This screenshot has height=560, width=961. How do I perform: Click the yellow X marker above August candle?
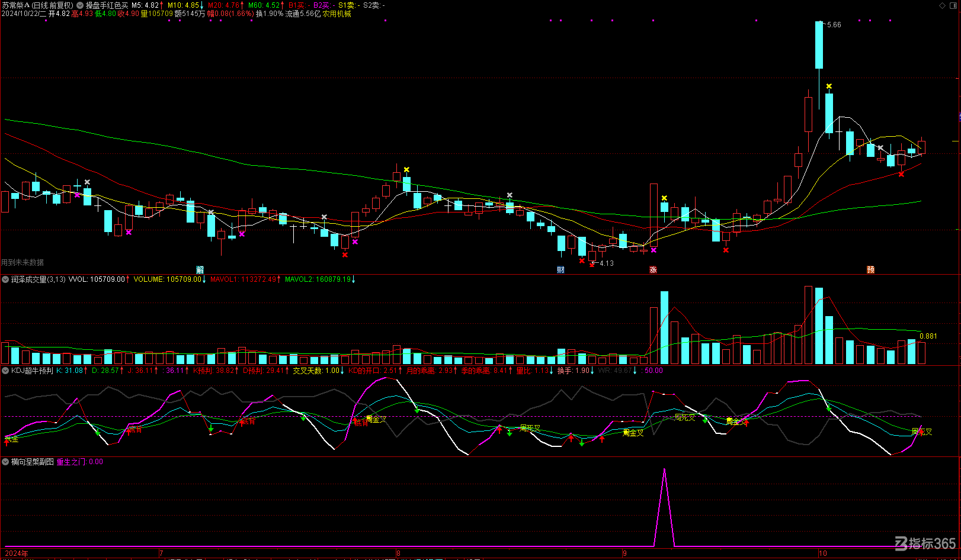[406, 170]
